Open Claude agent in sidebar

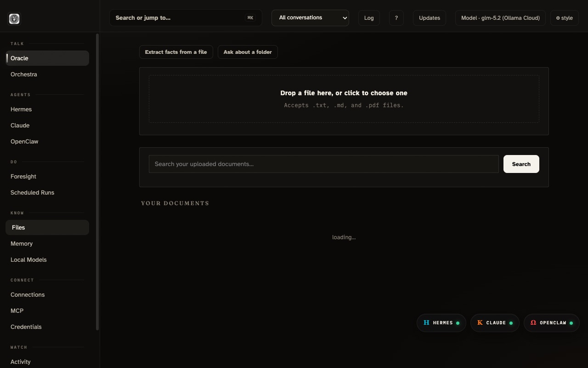[47, 126]
